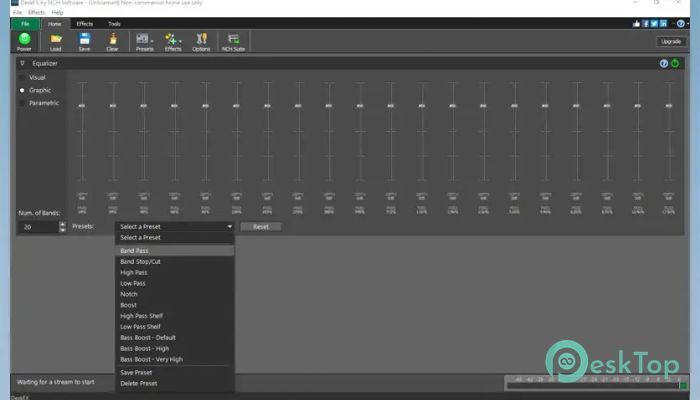Screen dimensions: 700x400
Task: Choose the Low Pass preset
Action: point(175,283)
